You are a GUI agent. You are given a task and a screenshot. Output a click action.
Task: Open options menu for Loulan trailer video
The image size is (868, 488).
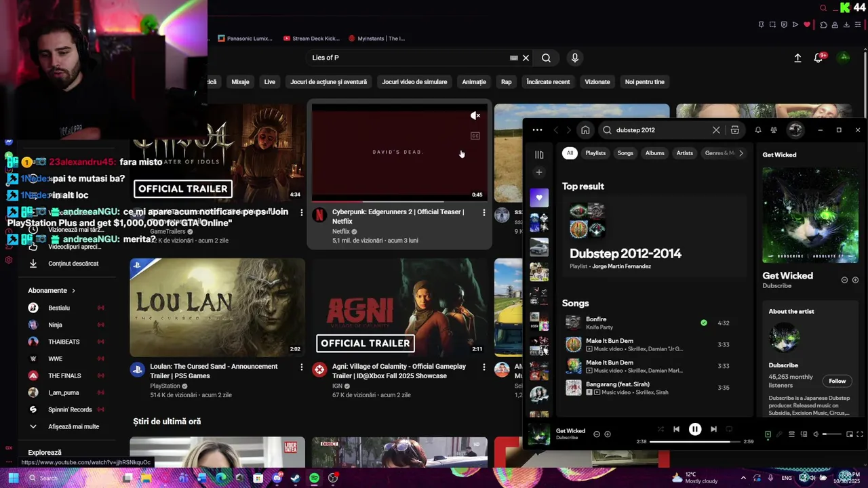(302, 367)
